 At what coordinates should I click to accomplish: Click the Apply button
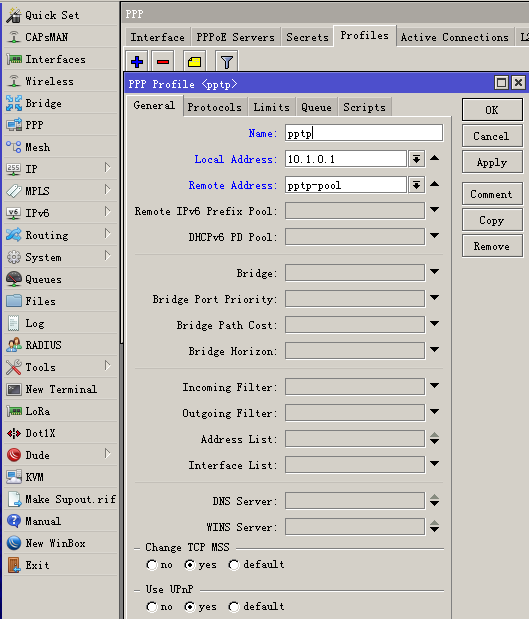coord(492,163)
